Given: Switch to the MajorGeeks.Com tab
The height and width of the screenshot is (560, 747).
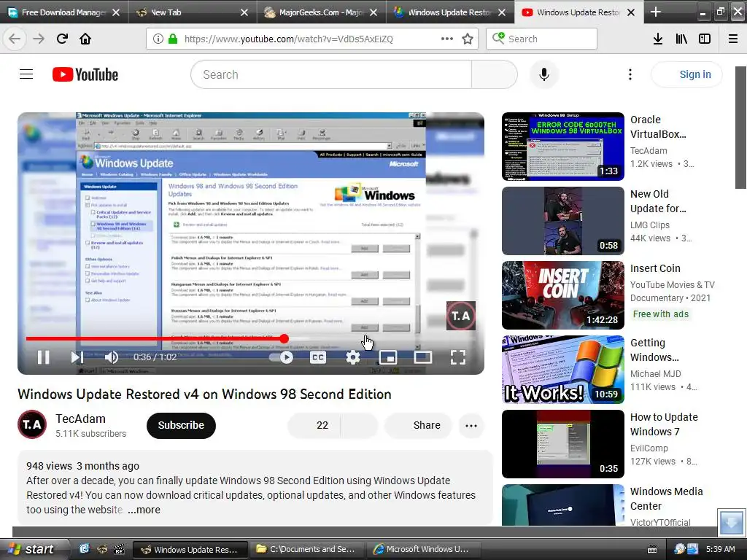Looking at the screenshot, I should [x=321, y=12].
